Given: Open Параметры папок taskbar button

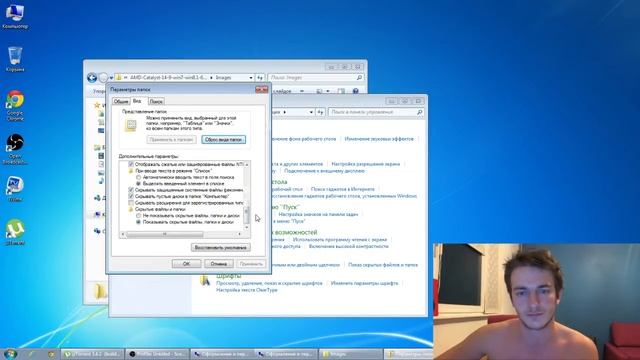Looking at the screenshot, I should 409,354.
